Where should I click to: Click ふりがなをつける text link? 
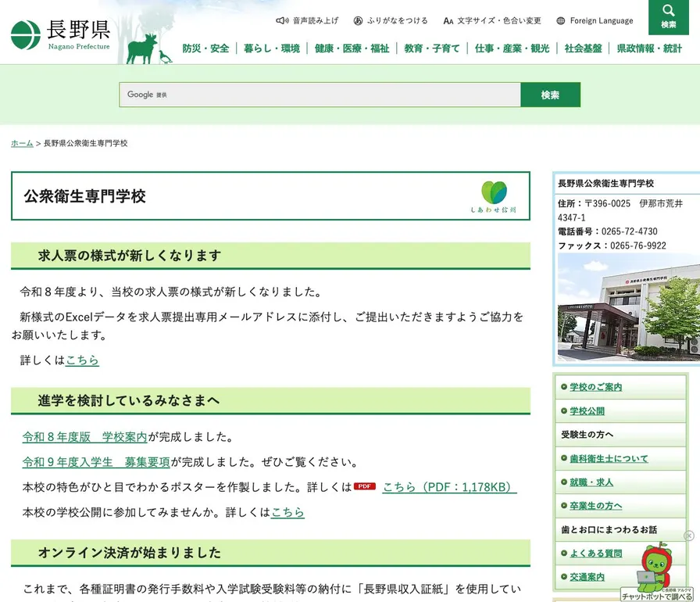(398, 20)
